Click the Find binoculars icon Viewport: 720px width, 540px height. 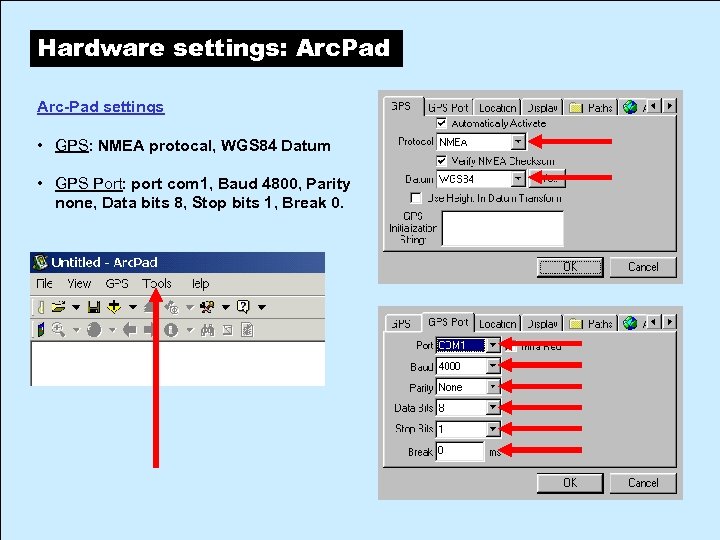pos(208,330)
